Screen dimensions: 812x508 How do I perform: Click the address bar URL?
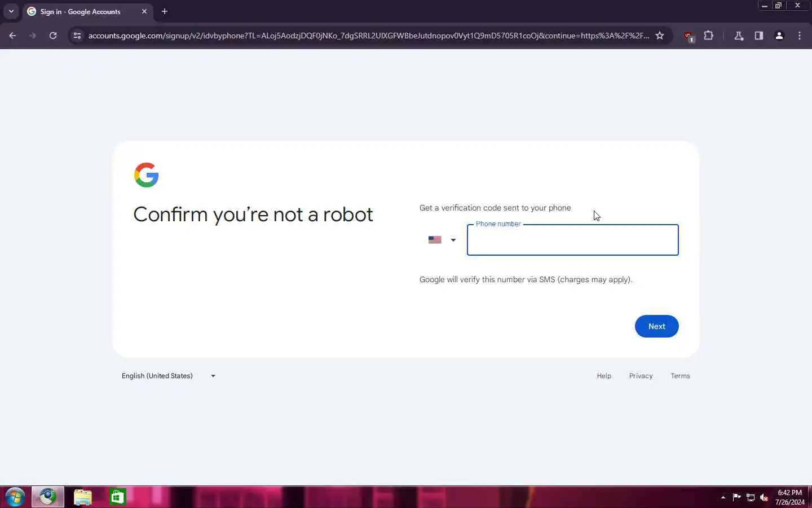[369, 36]
